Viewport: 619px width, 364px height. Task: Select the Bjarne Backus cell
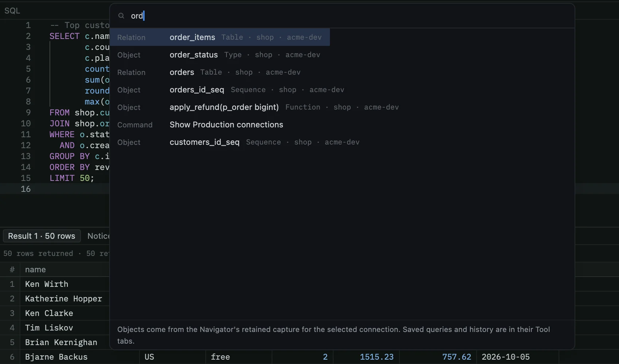click(80, 357)
